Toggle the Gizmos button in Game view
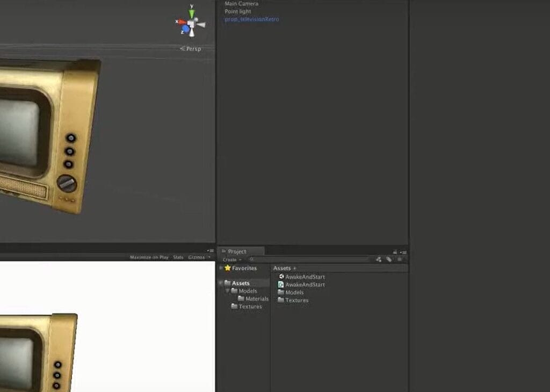Screen dimensions: 550x392 [196, 257]
